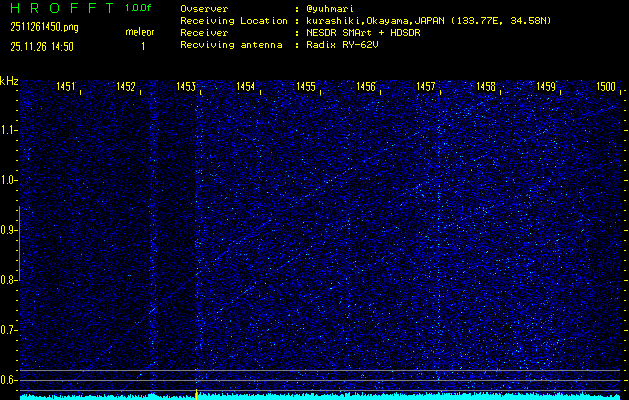
Task: Click the 1454 time marker
Action: tap(246, 87)
